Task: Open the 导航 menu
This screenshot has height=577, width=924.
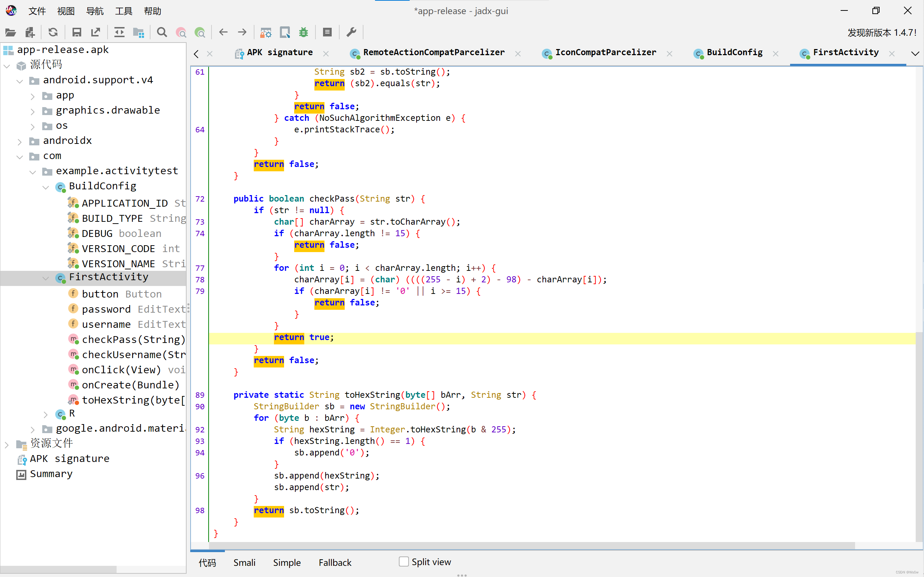Action: click(95, 11)
